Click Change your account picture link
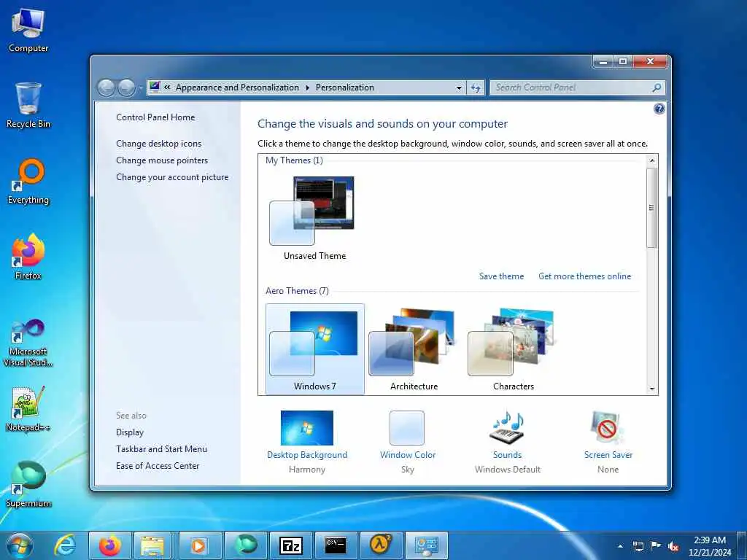Image resolution: width=747 pixels, height=560 pixels. pos(172,177)
